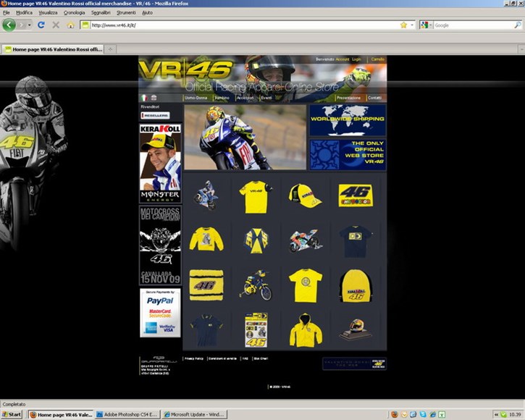The image size is (525, 420).
Task: Click the VR46 logo
Action: (185, 71)
